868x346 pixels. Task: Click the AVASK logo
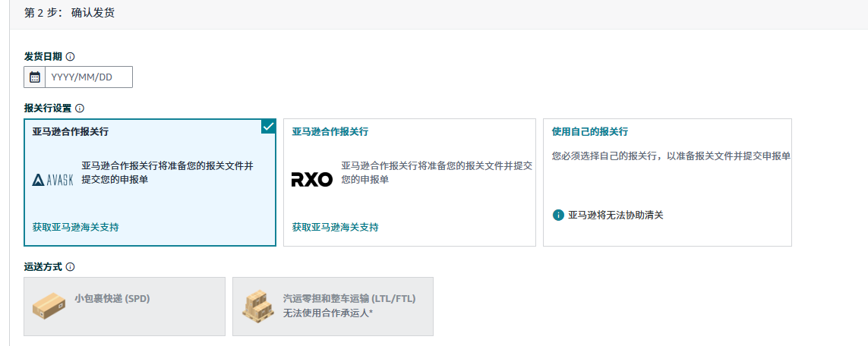pos(52,180)
